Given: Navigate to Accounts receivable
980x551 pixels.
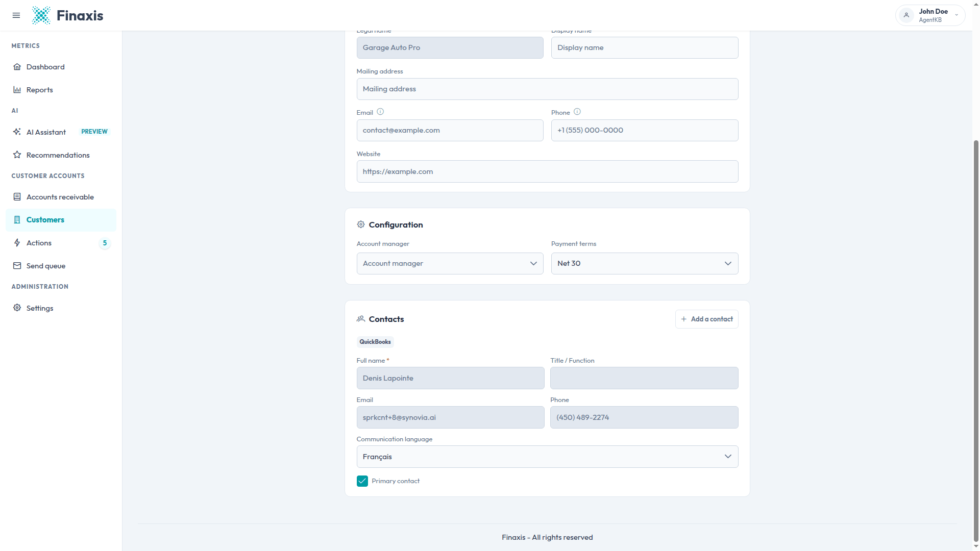Looking at the screenshot, I should [61, 197].
